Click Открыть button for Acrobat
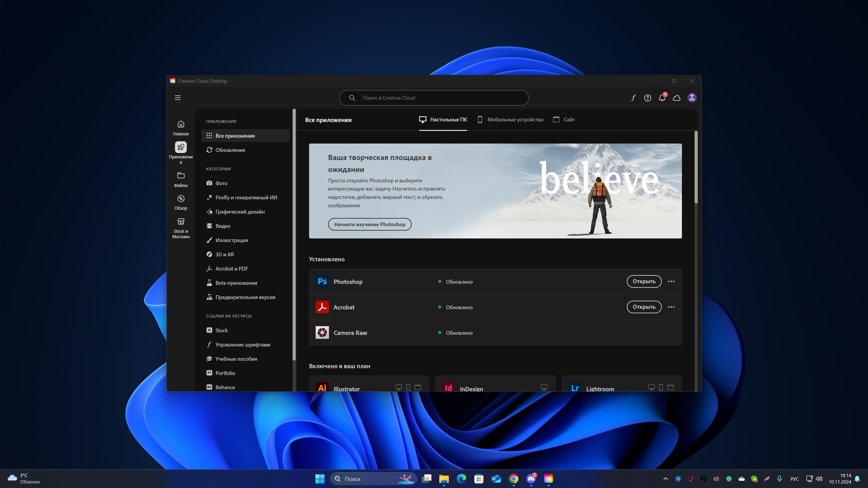Viewport: 868px width, 488px height. [644, 307]
